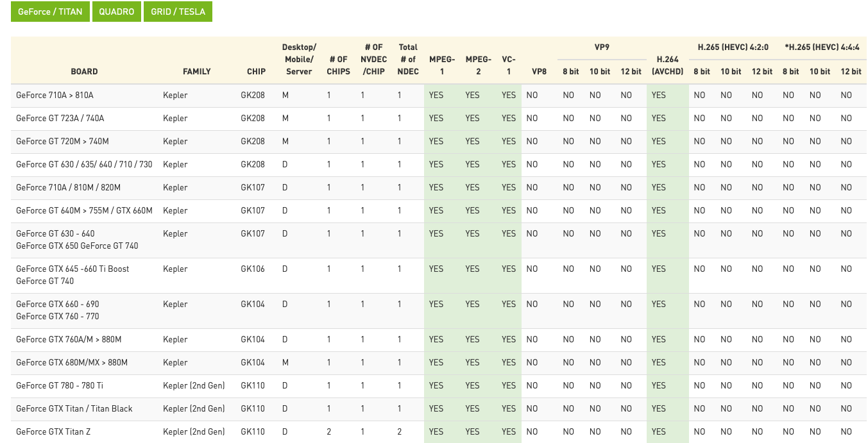This screenshot has height=443, width=868.
Task: Click GeForce GTX Titan / Titan Black cell
Action: (74, 409)
